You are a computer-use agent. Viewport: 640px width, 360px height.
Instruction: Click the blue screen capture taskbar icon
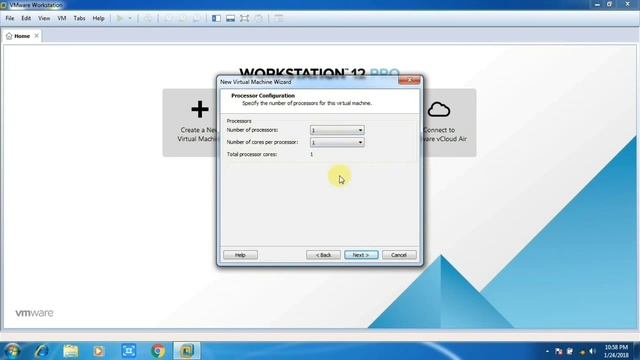129,351
